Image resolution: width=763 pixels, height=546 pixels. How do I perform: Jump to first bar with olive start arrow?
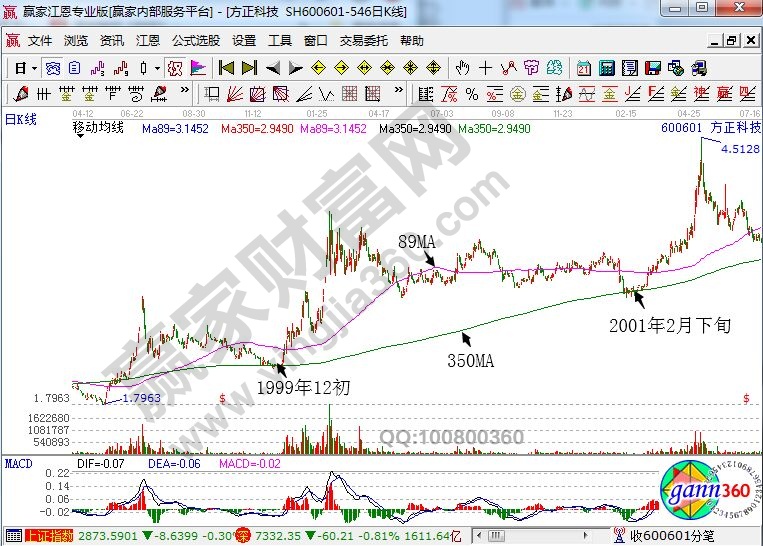click(x=226, y=68)
